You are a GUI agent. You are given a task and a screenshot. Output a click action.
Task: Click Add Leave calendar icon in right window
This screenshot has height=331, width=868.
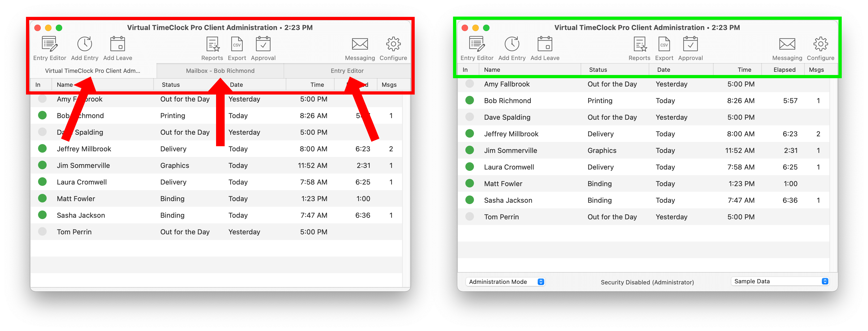tap(545, 44)
